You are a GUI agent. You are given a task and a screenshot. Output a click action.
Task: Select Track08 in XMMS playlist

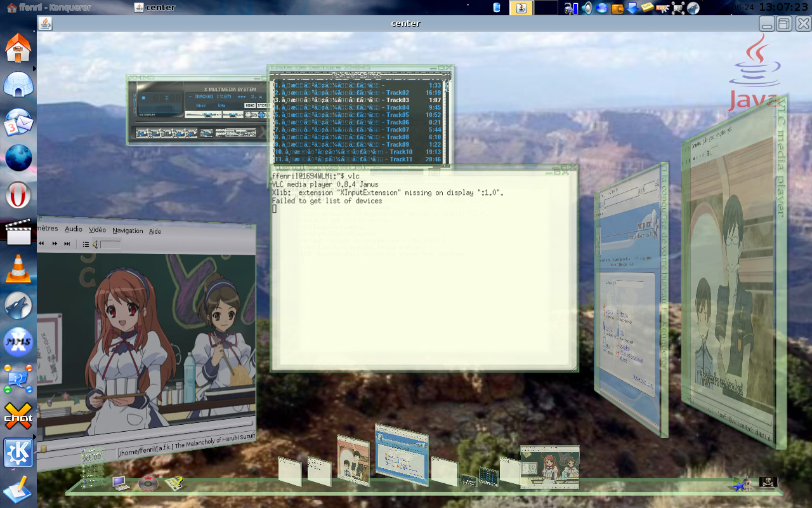click(x=358, y=137)
